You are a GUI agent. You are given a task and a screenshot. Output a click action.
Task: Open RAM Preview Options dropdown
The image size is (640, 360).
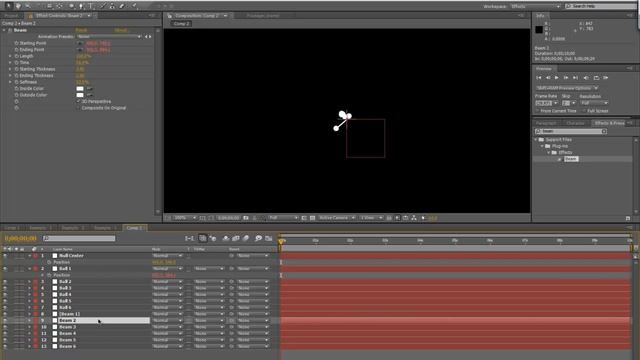click(x=567, y=88)
